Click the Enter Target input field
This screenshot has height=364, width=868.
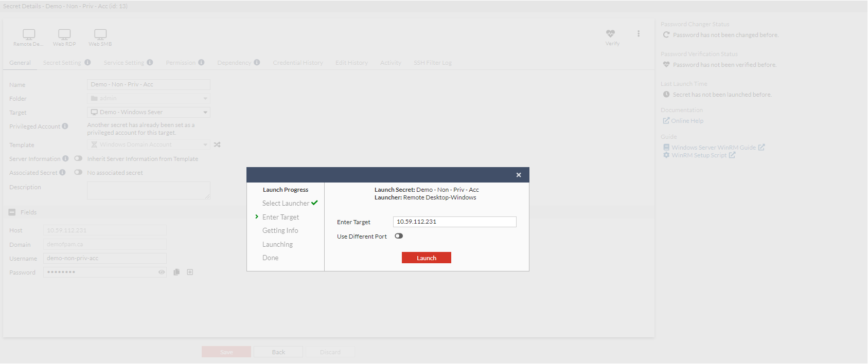coord(455,222)
